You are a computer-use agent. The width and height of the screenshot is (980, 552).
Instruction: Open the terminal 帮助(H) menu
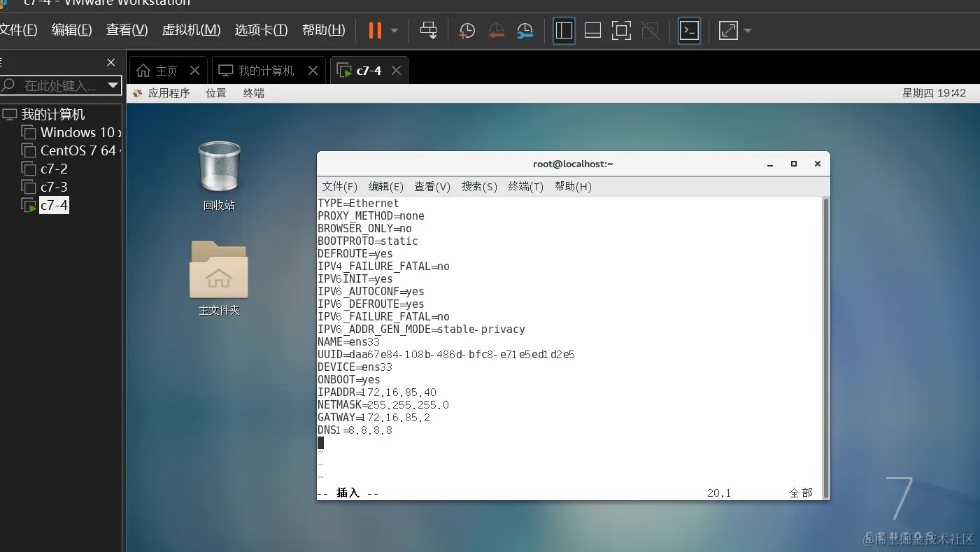(x=573, y=186)
